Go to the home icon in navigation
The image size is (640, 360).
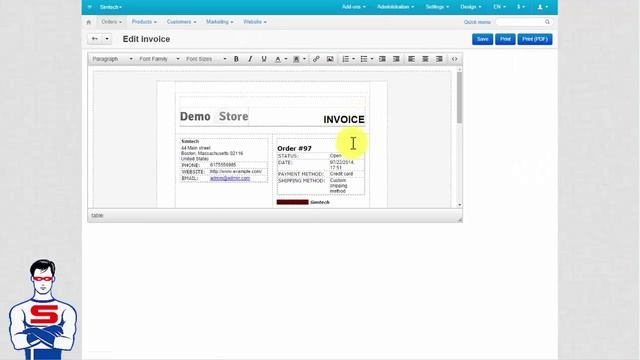point(89,22)
